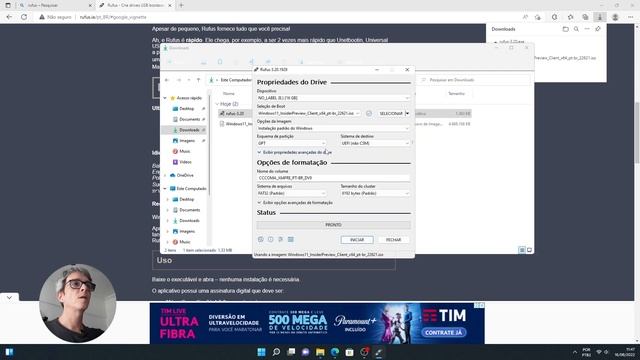The width and height of the screenshot is (640, 360).
Task: Click the Tamanho column header in Explorer
Action: click(456, 93)
